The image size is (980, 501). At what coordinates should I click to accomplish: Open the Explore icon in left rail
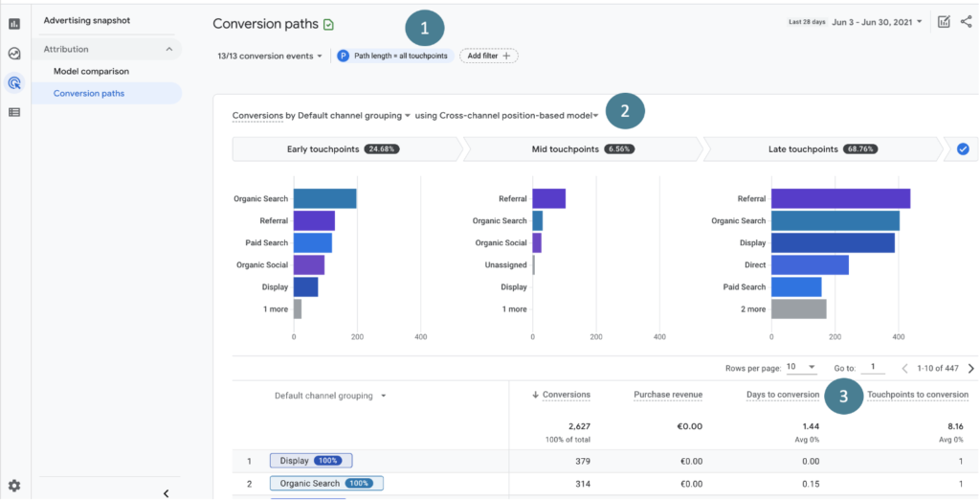(x=14, y=54)
